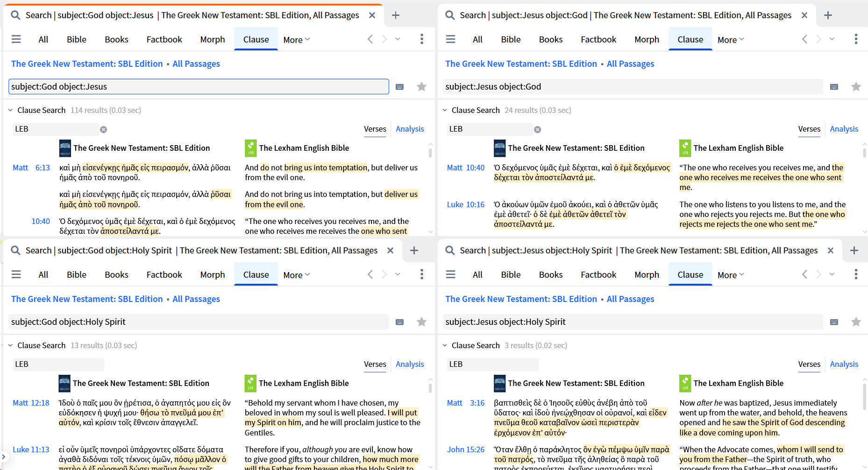Open hamburger menu in Jesus-God search panel

451,39
